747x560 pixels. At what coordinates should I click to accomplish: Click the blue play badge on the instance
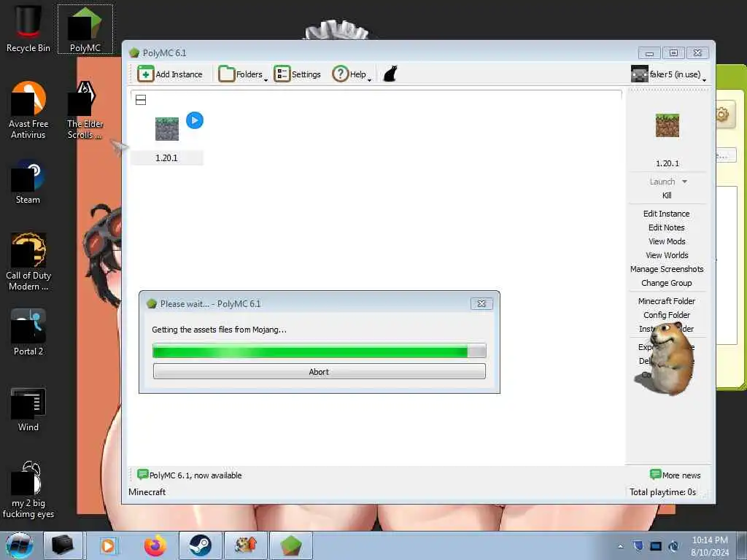(194, 120)
